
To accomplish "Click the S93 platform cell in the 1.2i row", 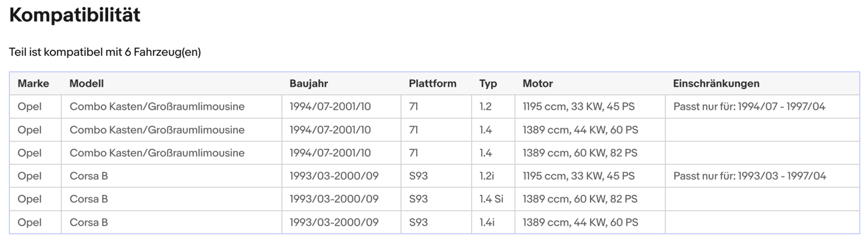I will click(x=418, y=176).
